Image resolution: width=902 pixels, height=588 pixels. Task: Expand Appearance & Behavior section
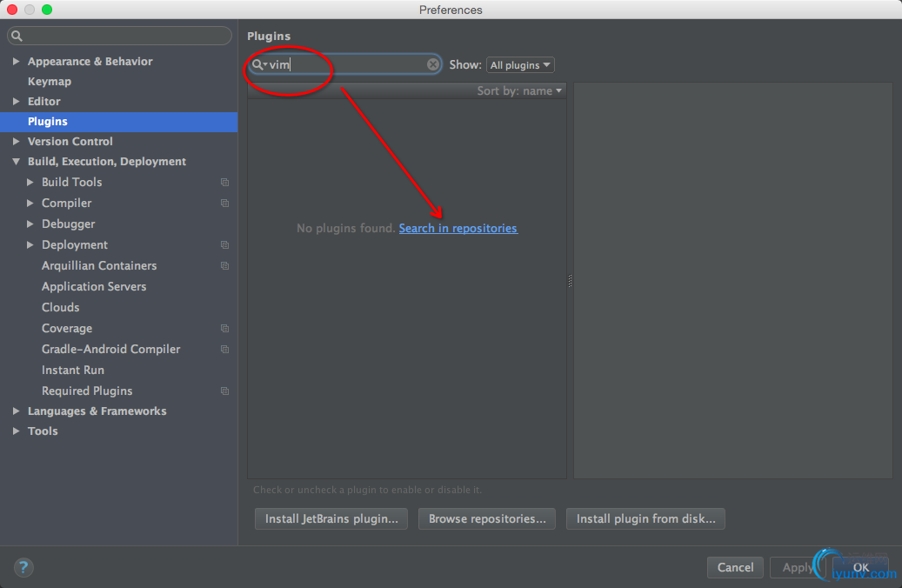[x=17, y=61]
